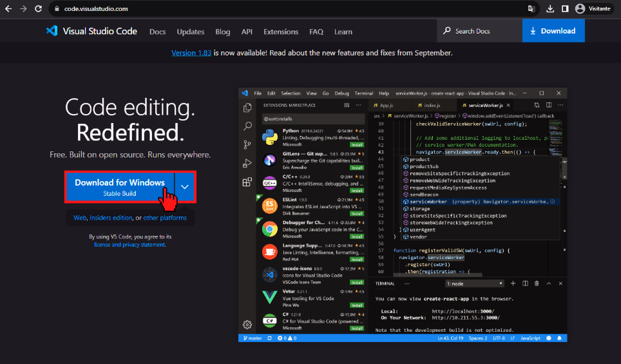Go to the Extensions page

pos(281,32)
